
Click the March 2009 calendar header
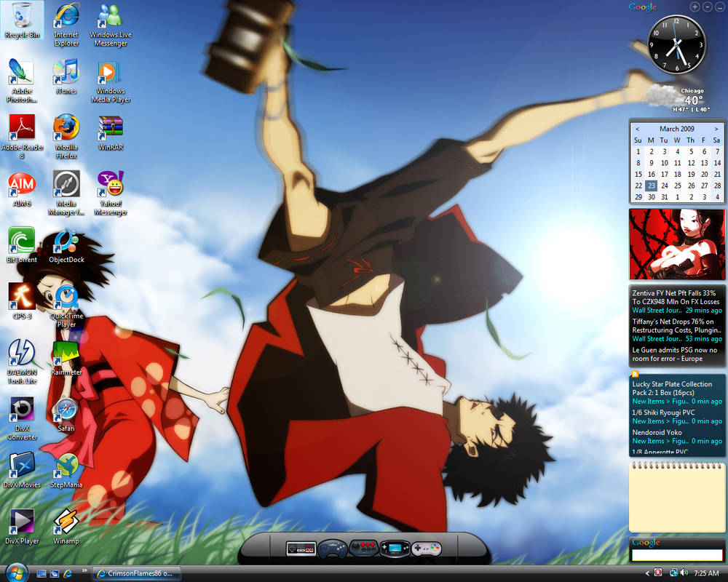point(676,129)
